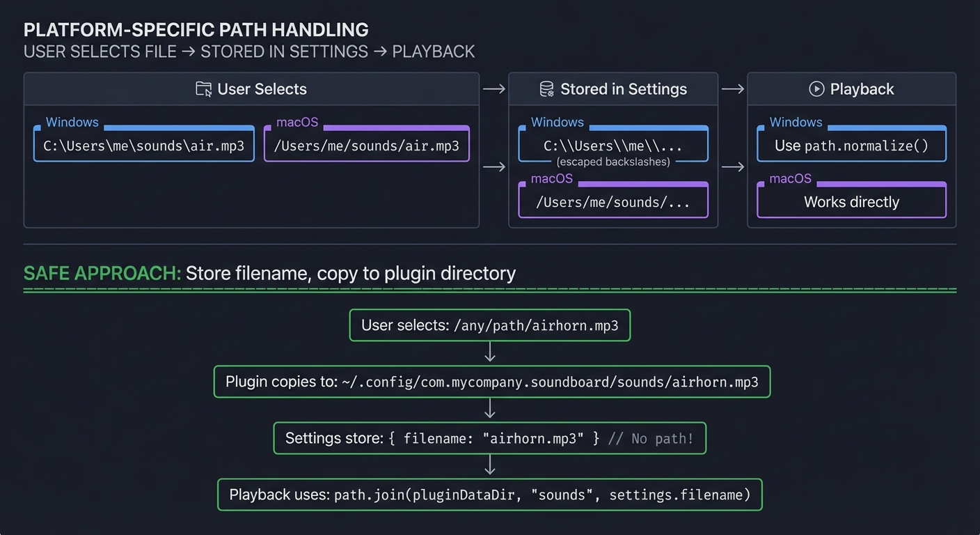This screenshot has height=535, width=980.
Task: Click the down arrow beneath the "Plugin copies to" box
Action: pyautogui.click(x=490, y=410)
